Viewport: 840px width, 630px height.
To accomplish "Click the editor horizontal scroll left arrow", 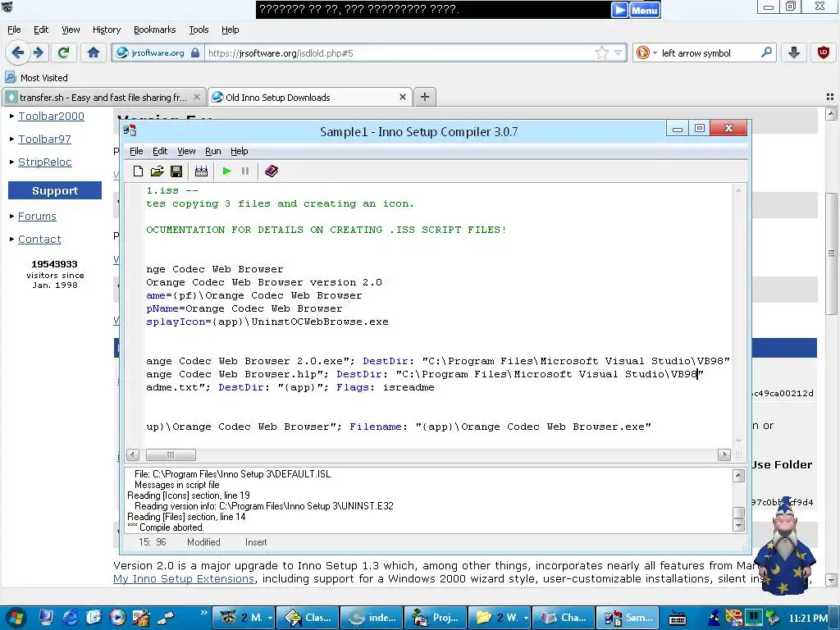I will (x=133, y=454).
